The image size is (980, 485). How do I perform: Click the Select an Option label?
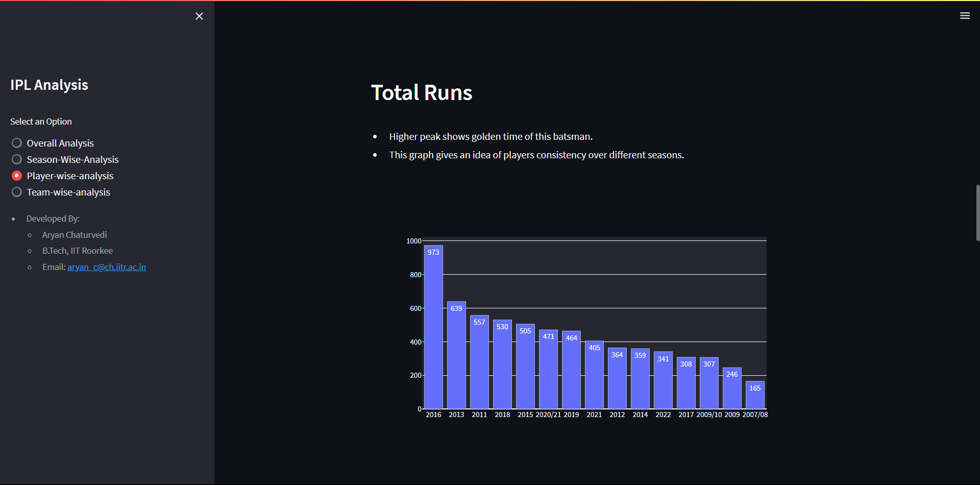(41, 121)
